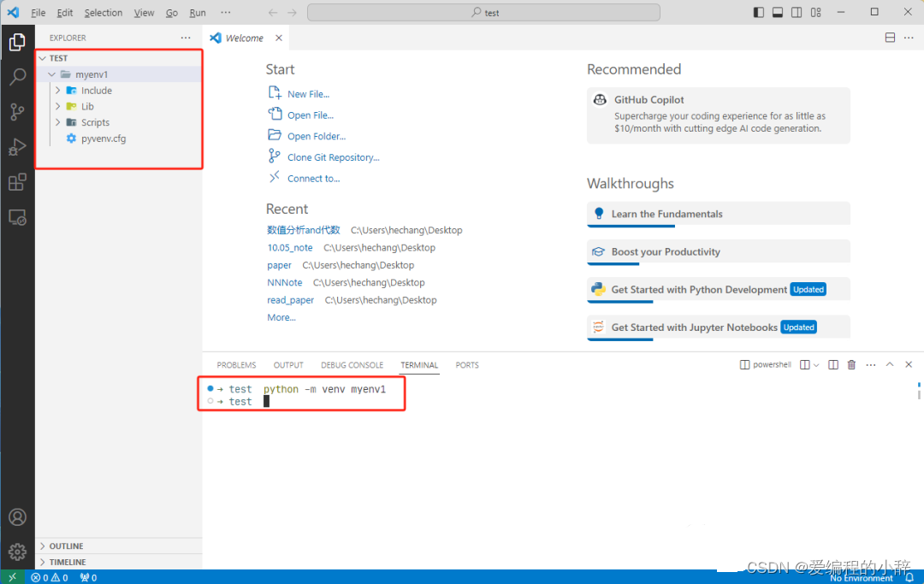Click Clone Git Repository link

334,157
